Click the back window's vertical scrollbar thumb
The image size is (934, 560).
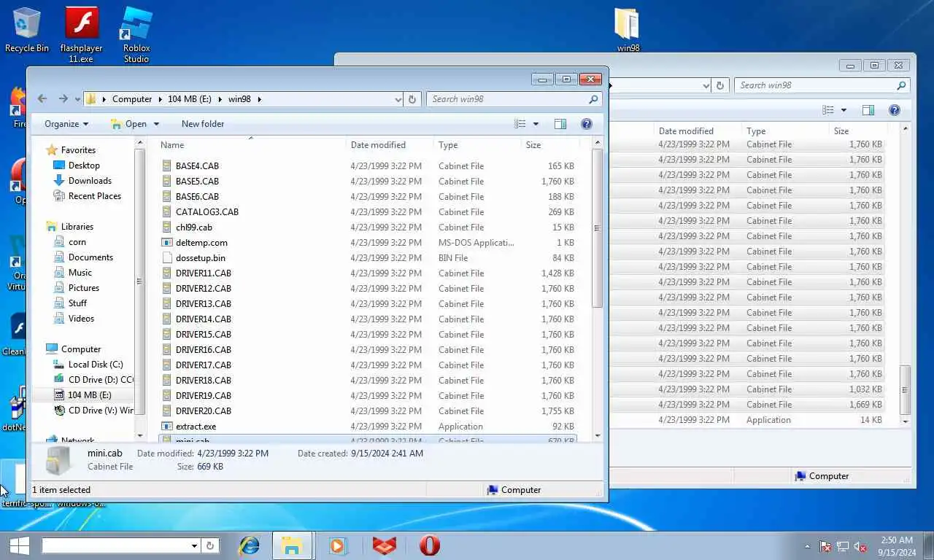coord(906,389)
